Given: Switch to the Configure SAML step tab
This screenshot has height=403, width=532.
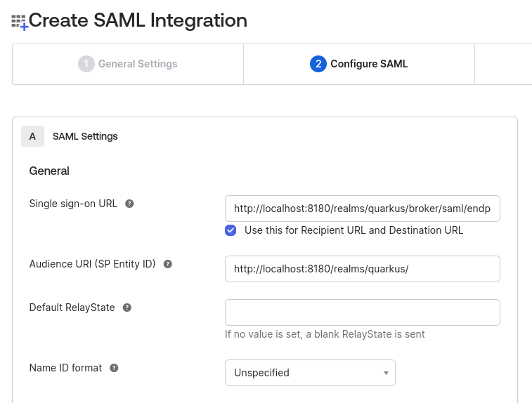Looking at the screenshot, I should click(359, 64).
